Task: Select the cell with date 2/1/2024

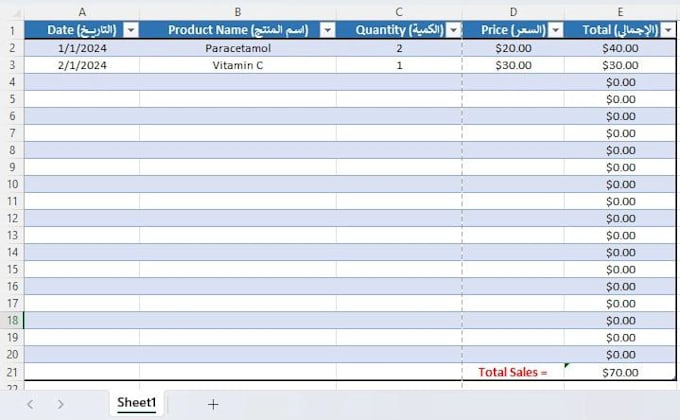Action: coord(82,65)
